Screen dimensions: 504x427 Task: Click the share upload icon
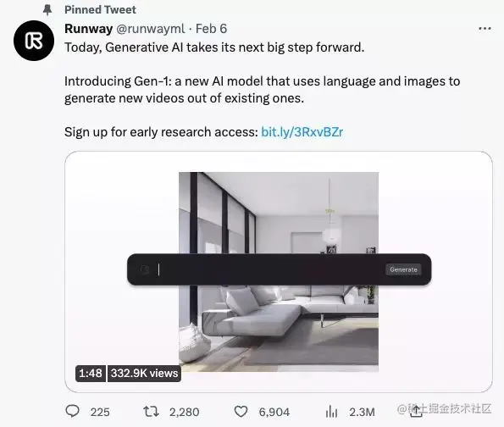[x=416, y=411]
